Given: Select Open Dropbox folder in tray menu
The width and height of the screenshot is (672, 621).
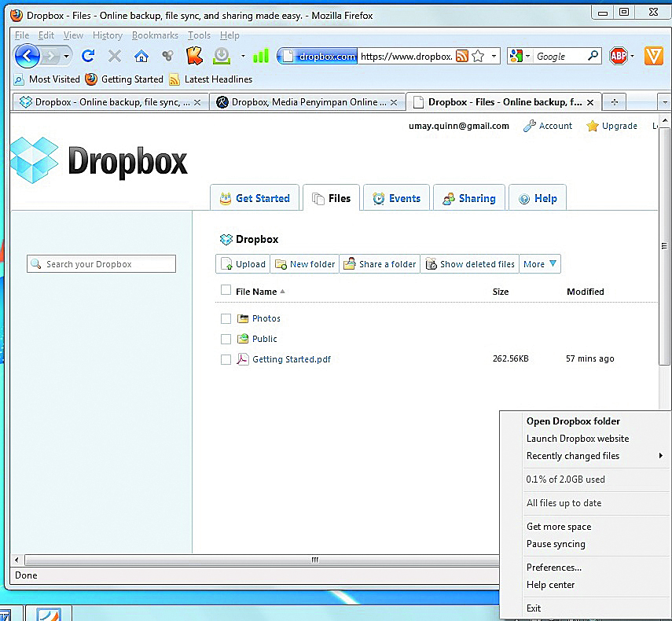Looking at the screenshot, I should pyautogui.click(x=573, y=421).
